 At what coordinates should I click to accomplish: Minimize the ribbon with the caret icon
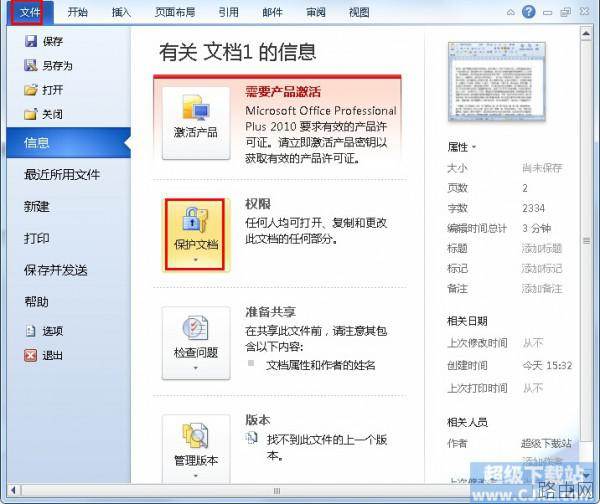(x=510, y=12)
